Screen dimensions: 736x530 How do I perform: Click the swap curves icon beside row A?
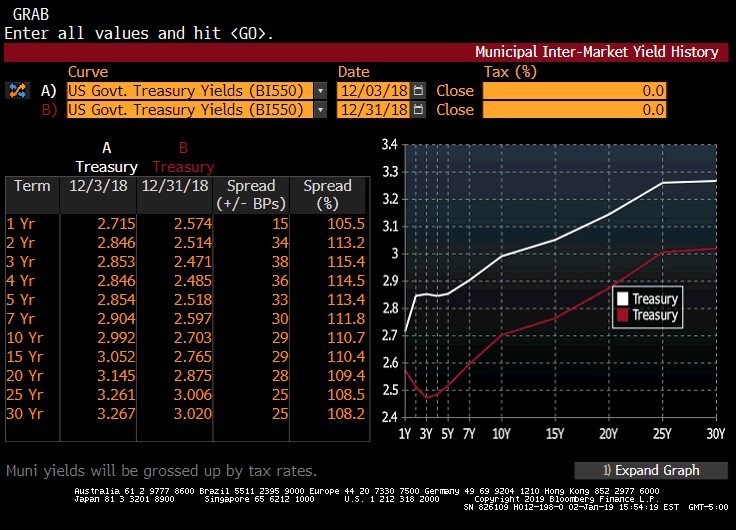(x=17, y=90)
